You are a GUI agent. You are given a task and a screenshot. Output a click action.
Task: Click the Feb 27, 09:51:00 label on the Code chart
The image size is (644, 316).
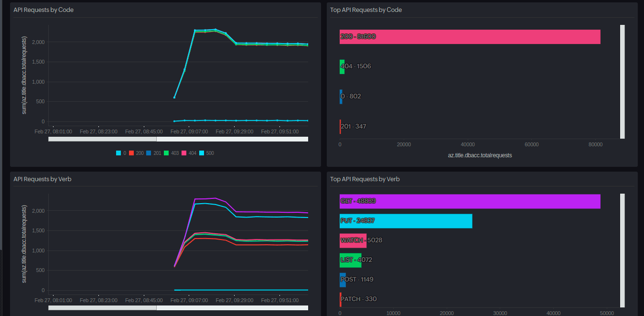pos(280,131)
